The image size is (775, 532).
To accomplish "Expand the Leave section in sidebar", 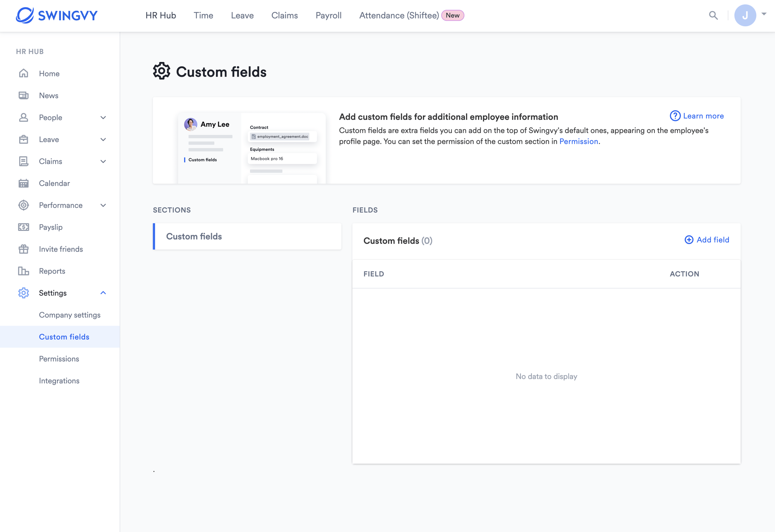I will 103,139.
